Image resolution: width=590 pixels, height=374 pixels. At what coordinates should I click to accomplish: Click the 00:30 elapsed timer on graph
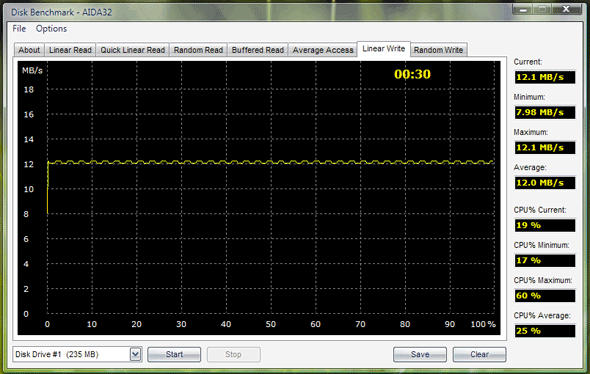coord(412,74)
